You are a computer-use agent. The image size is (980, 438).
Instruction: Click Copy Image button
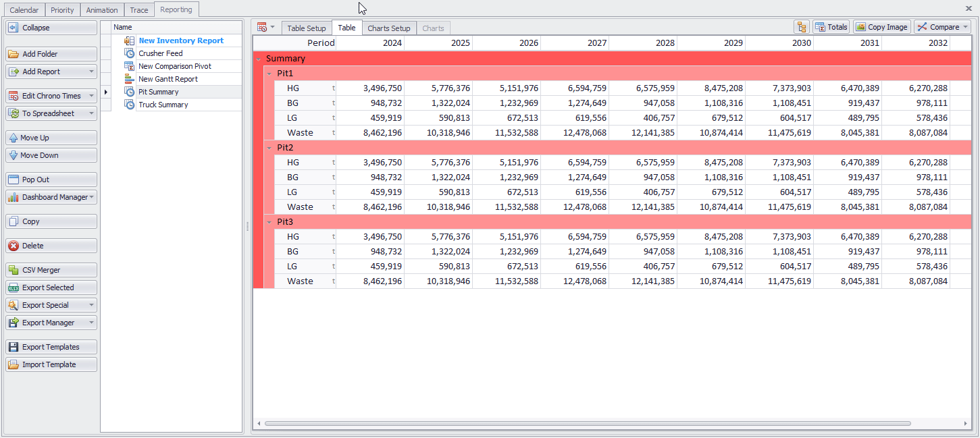click(881, 27)
